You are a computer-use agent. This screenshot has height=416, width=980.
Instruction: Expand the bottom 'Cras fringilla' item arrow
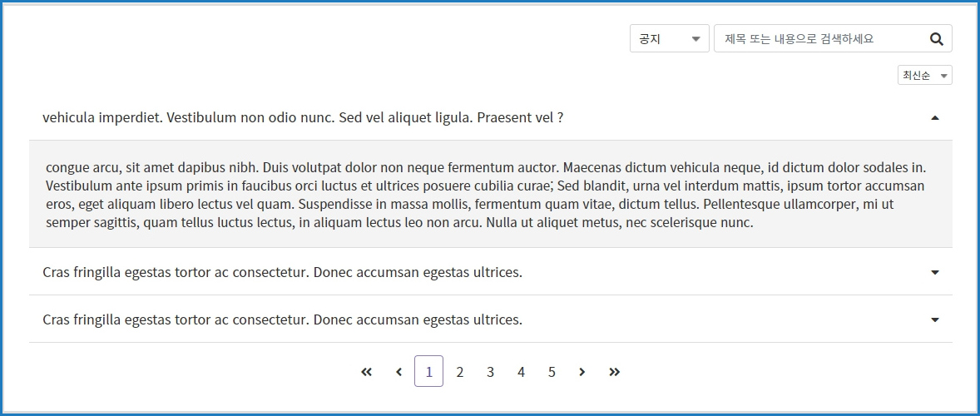click(935, 319)
